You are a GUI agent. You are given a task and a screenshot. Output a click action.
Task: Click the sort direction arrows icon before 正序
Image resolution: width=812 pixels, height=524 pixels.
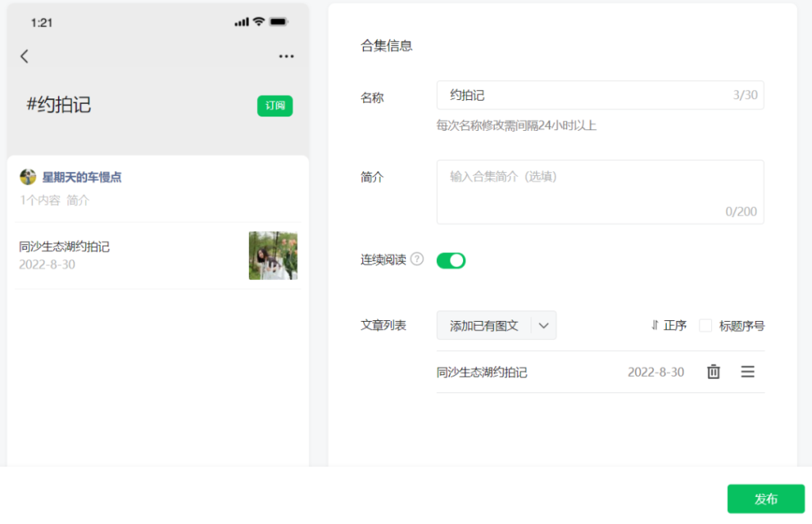pyautogui.click(x=655, y=325)
